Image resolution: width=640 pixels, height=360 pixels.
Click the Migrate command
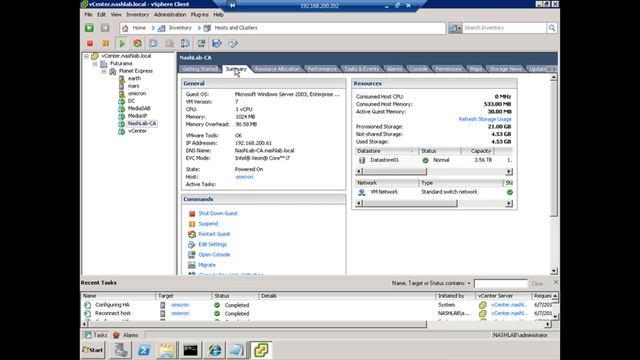pyautogui.click(x=207, y=265)
